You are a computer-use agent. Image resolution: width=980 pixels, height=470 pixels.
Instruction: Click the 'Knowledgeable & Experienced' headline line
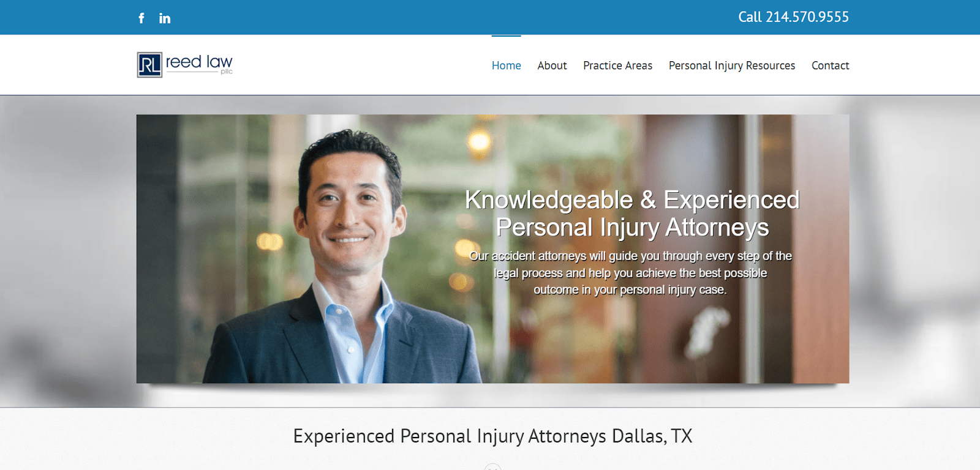(x=632, y=200)
